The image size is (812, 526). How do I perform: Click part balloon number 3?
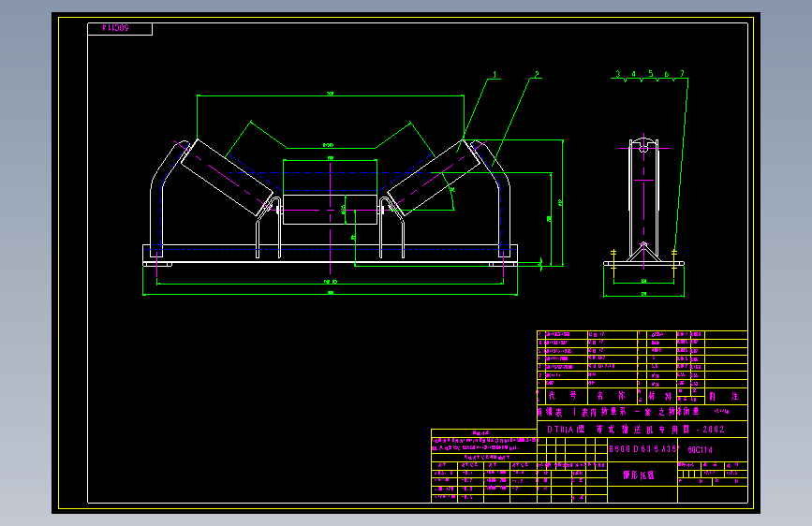click(x=618, y=74)
